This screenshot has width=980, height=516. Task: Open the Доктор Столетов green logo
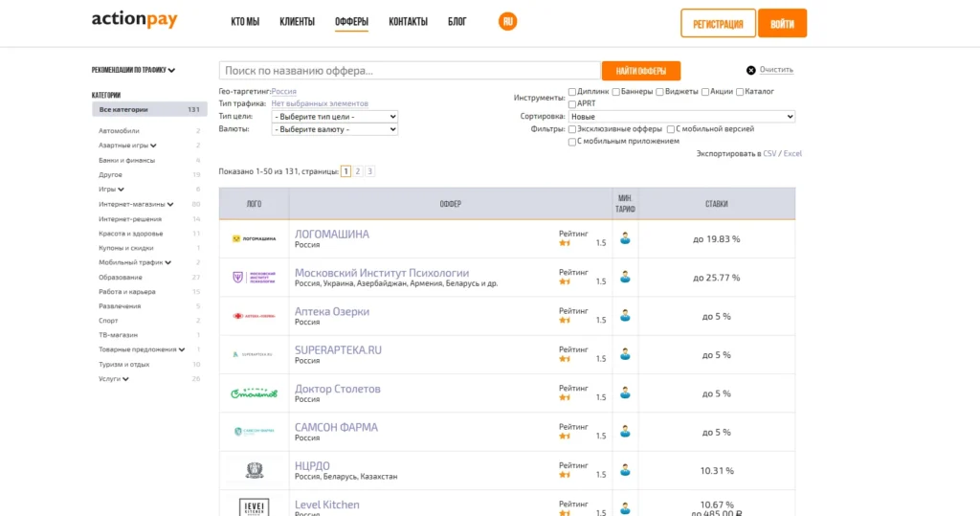254,393
